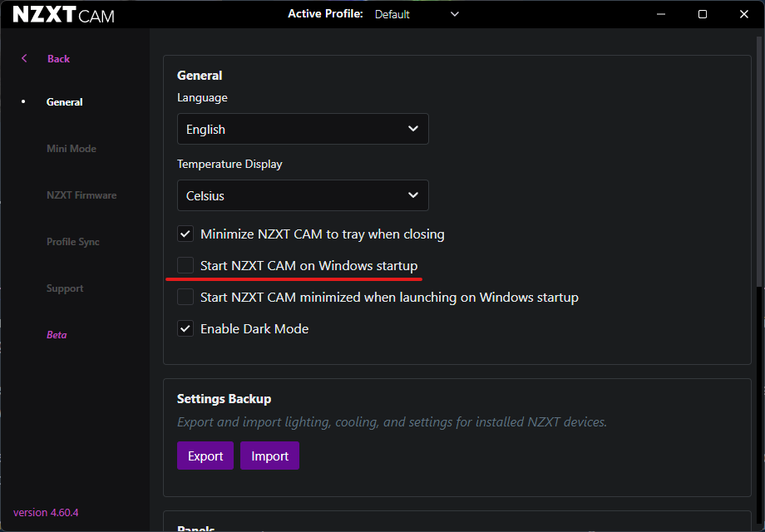Viewport: 765px width, 532px height.
Task: Minimize the NZXT CAM window
Action: tap(661, 14)
